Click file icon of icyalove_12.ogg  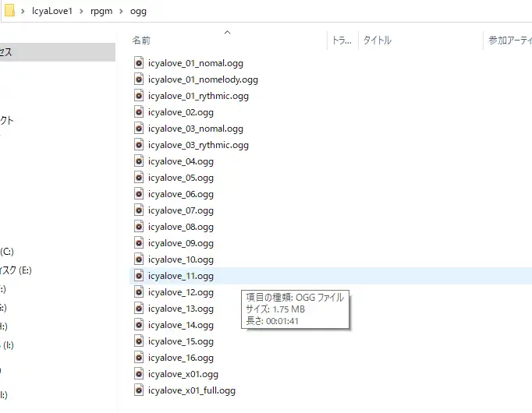pos(139,292)
